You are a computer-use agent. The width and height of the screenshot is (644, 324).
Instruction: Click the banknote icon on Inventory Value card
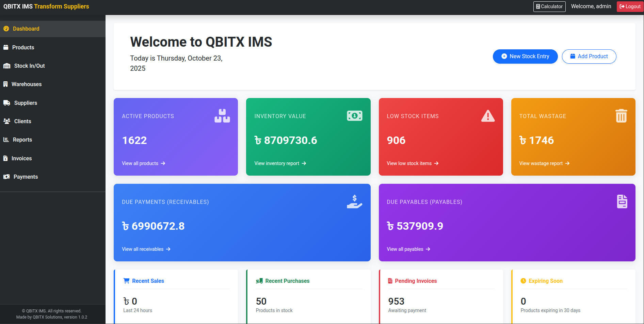tap(355, 116)
